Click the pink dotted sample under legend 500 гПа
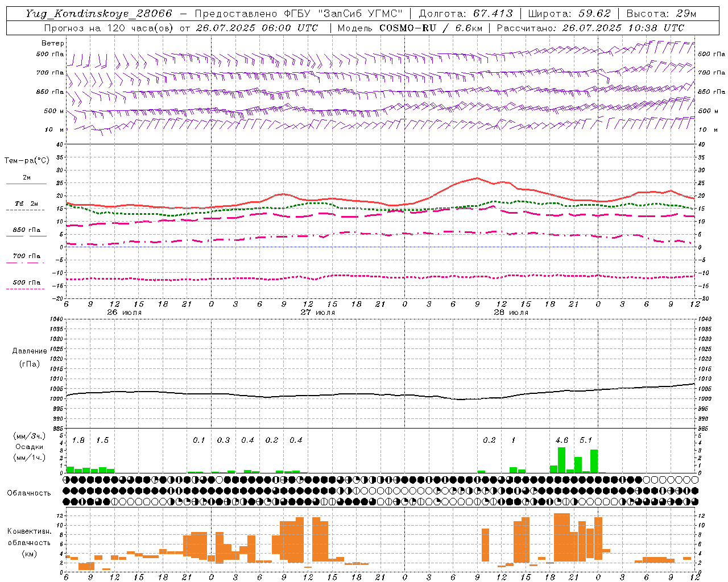The image size is (728, 582). click(x=25, y=289)
